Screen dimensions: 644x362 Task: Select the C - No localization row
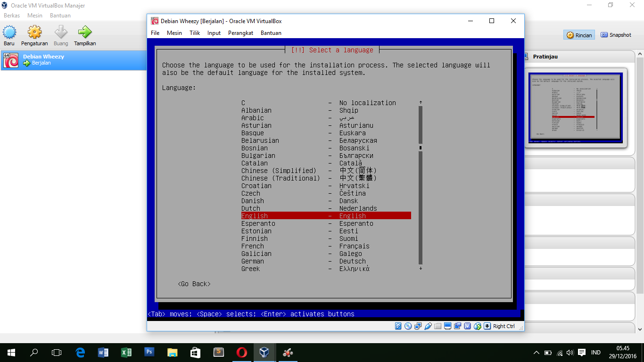tap(326, 103)
